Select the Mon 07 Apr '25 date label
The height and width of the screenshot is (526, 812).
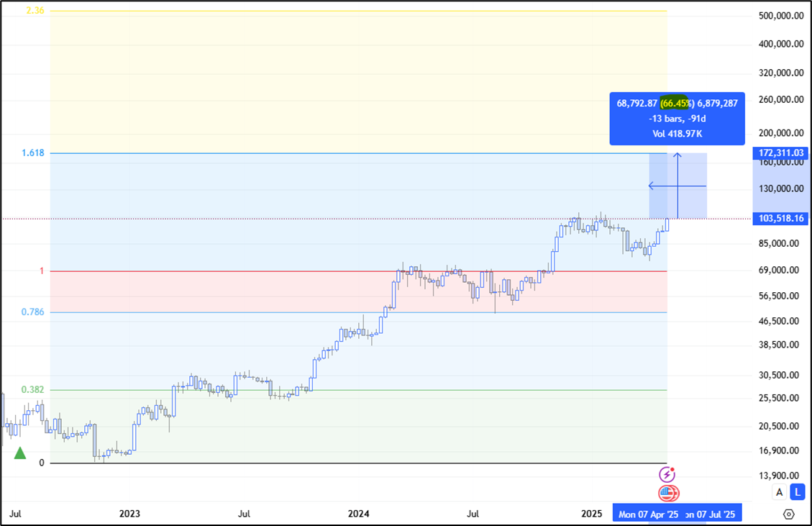click(x=648, y=514)
